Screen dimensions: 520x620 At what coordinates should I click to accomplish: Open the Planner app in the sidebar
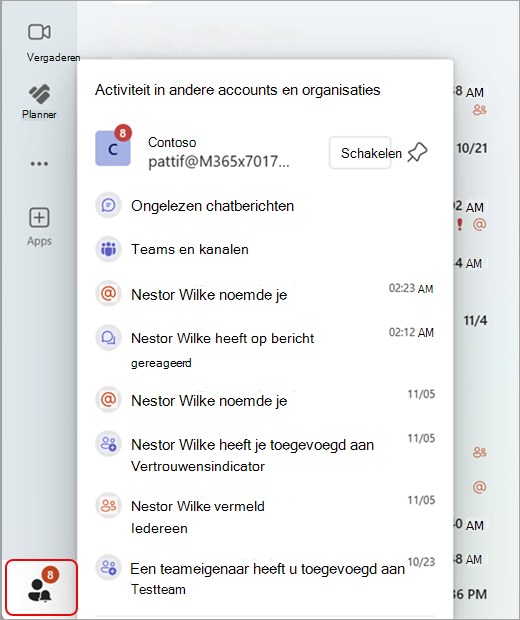[39, 101]
